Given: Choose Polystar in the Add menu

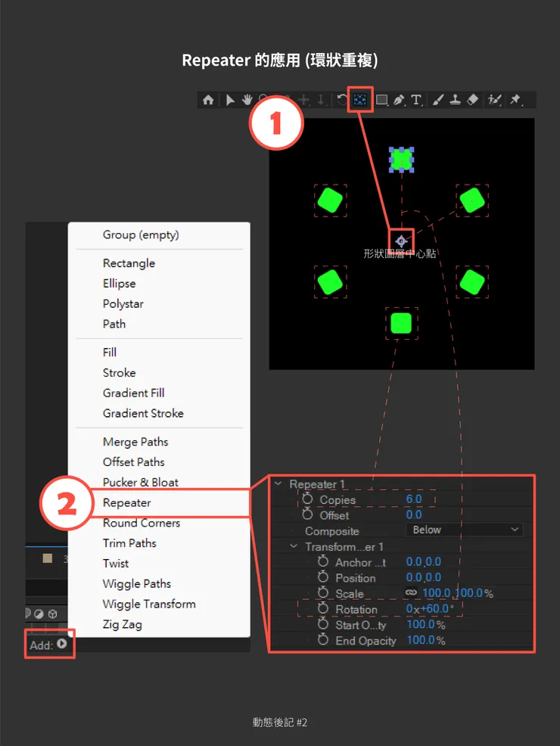Looking at the screenshot, I should coord(123,303).
